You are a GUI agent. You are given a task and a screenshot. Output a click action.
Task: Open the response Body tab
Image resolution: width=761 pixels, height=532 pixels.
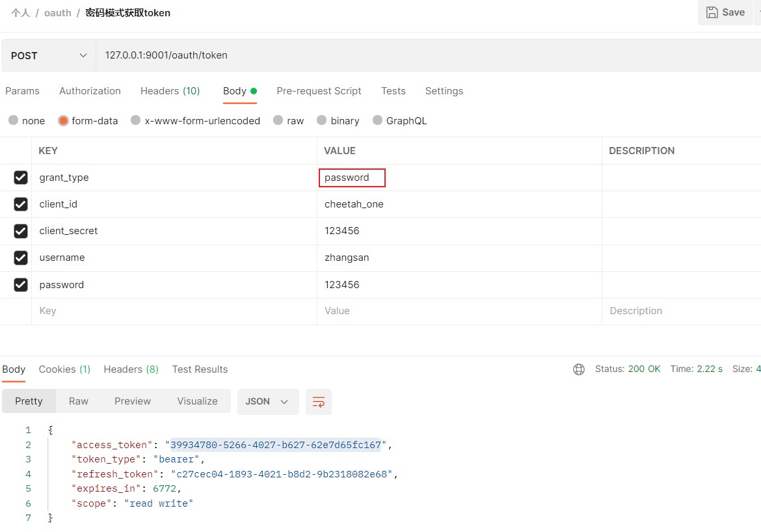click(14, 369)
